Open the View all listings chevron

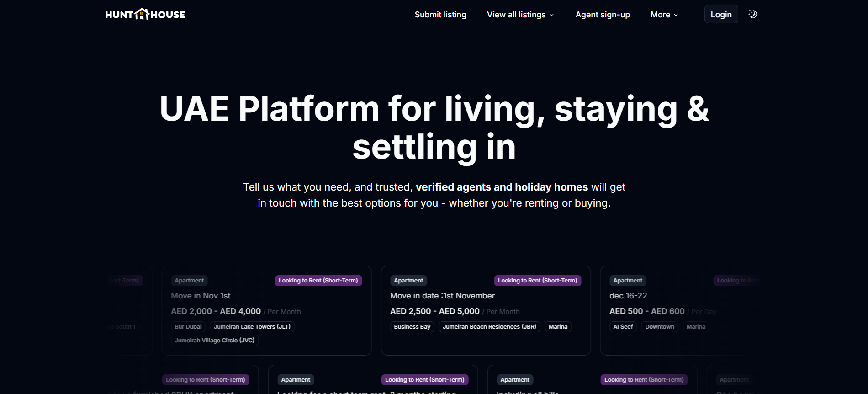click(x=551, y=15)
